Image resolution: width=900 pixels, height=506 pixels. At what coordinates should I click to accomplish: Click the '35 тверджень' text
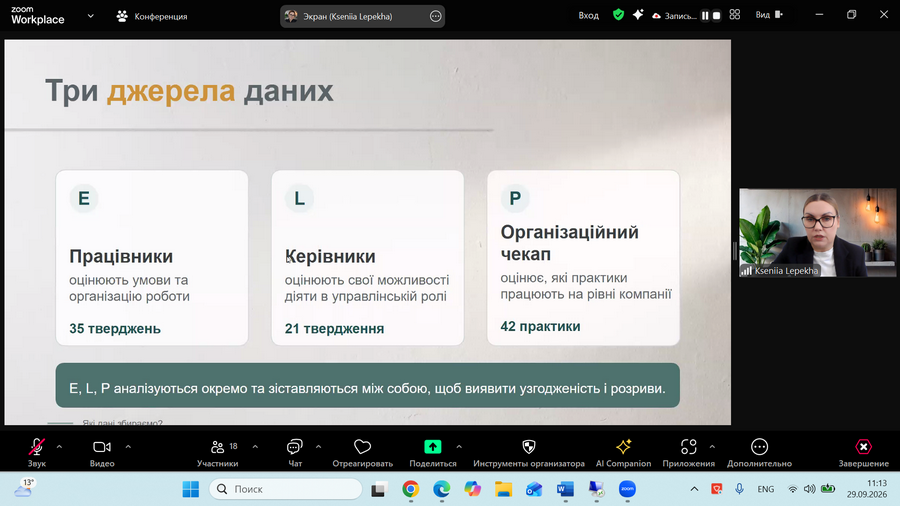pyautogui.click(x=115, y=329)
